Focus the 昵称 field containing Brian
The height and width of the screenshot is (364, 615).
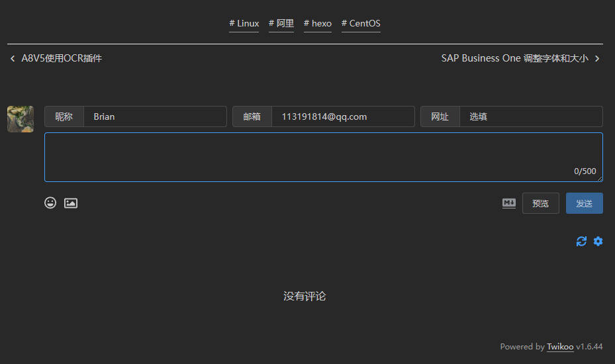click(x=155, y=116)
